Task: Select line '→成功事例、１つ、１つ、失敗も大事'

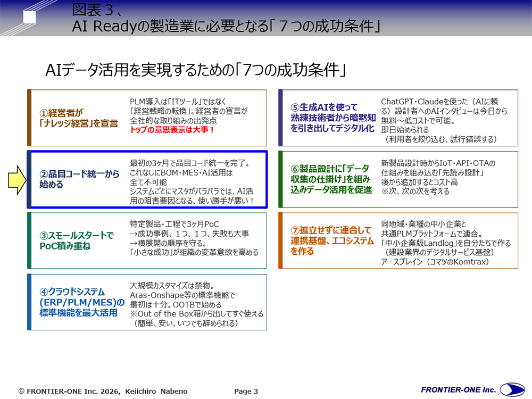Action: (189, 234)
